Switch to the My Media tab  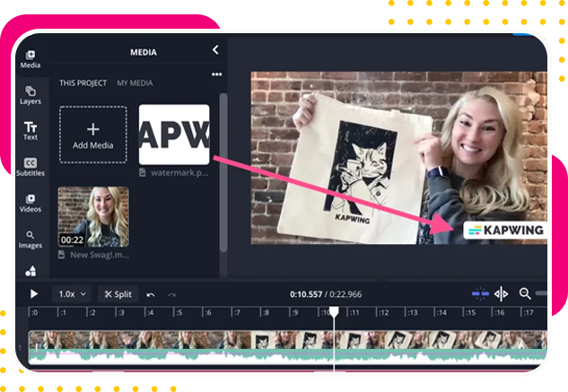click(135, 83)
